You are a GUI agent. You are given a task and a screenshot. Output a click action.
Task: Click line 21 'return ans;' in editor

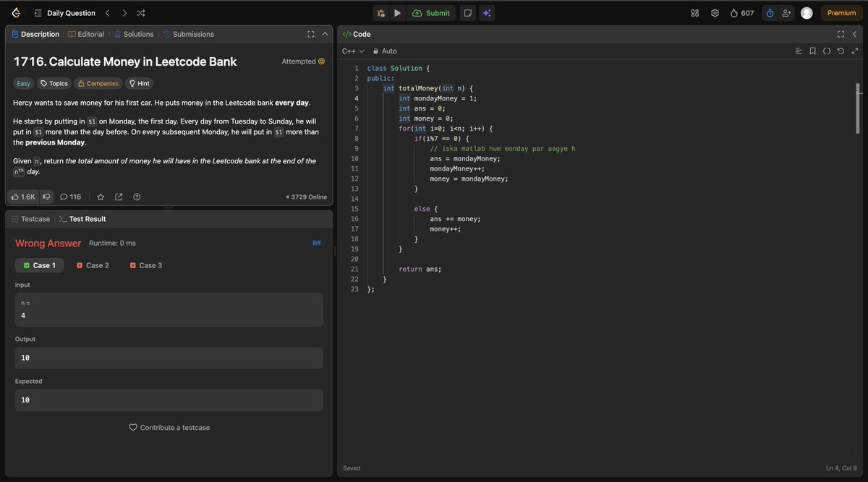(420, 269)
